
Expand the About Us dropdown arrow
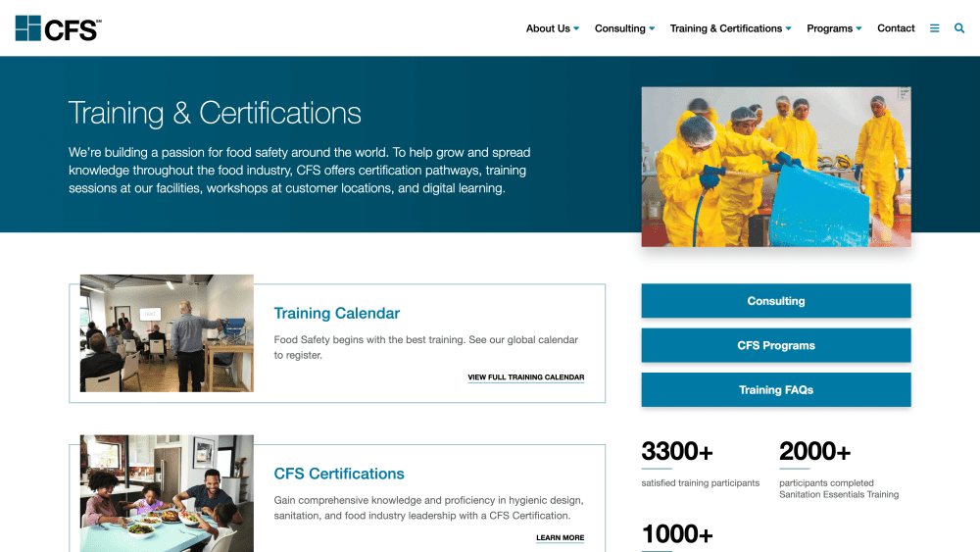[x=576, y=28]
